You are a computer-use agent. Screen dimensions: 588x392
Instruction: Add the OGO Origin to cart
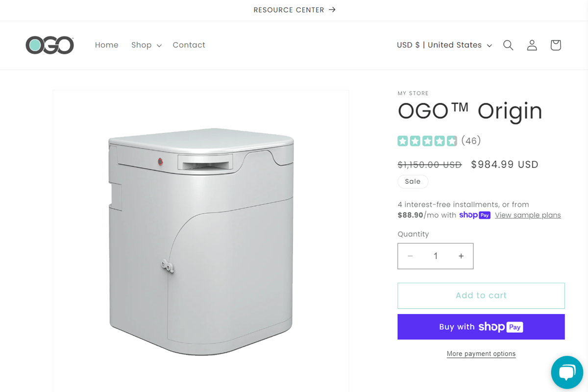pos(481,295)
